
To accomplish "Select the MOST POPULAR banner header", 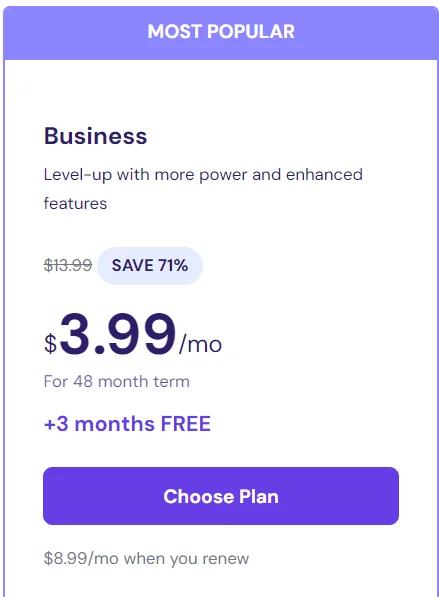I will (x=221, y=33).
